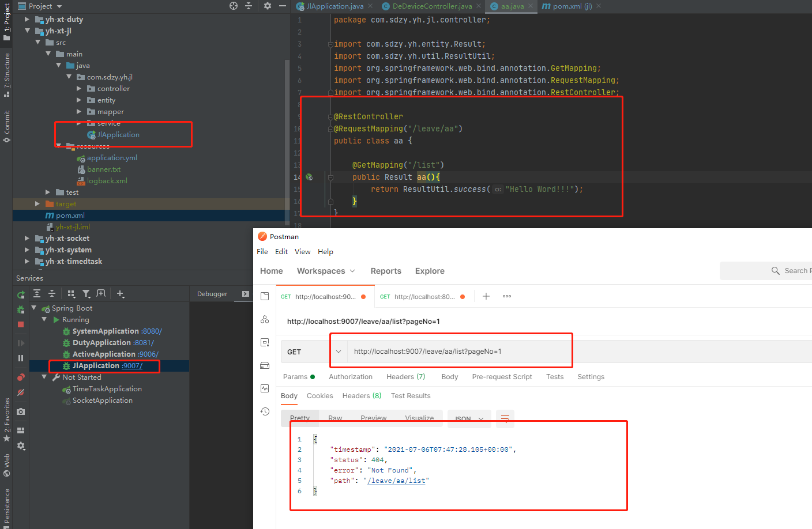Open Postman Mock Servers sidebar icon
The width and height of the screenshot is (812, 529).
coord(265,365)
